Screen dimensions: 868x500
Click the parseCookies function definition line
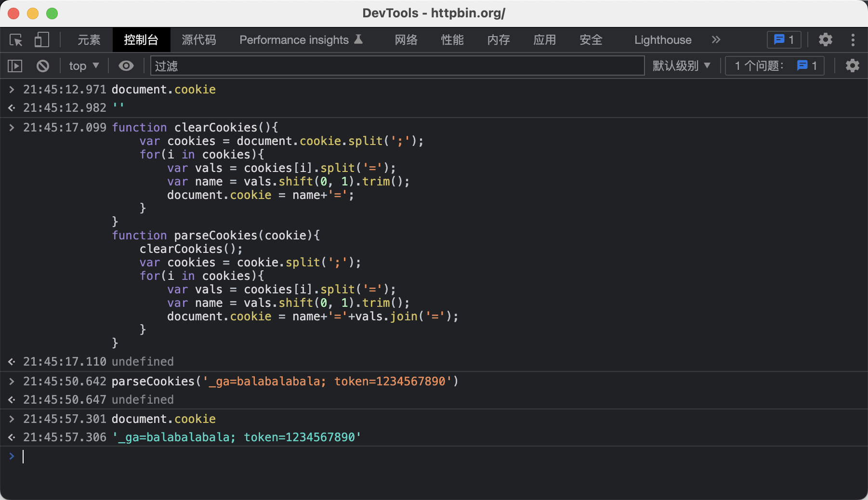click(x=216, y=236)
